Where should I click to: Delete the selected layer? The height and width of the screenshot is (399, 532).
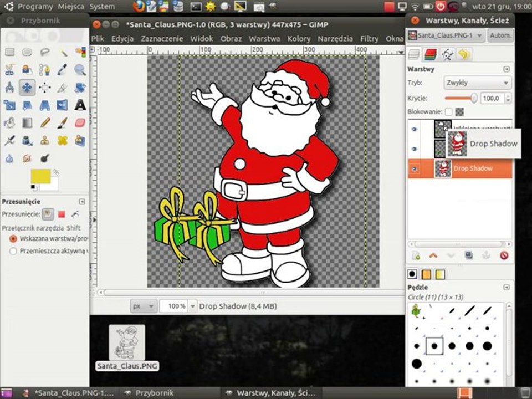pyautogui.click(x=504, y=255)
